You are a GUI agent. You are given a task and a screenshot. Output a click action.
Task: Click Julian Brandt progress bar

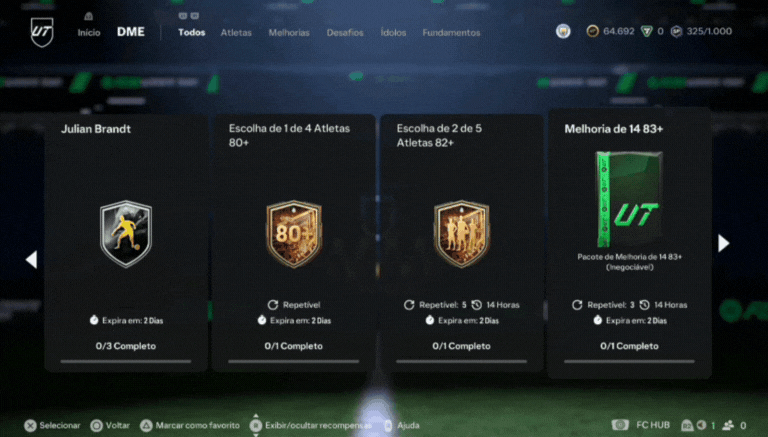126,362
